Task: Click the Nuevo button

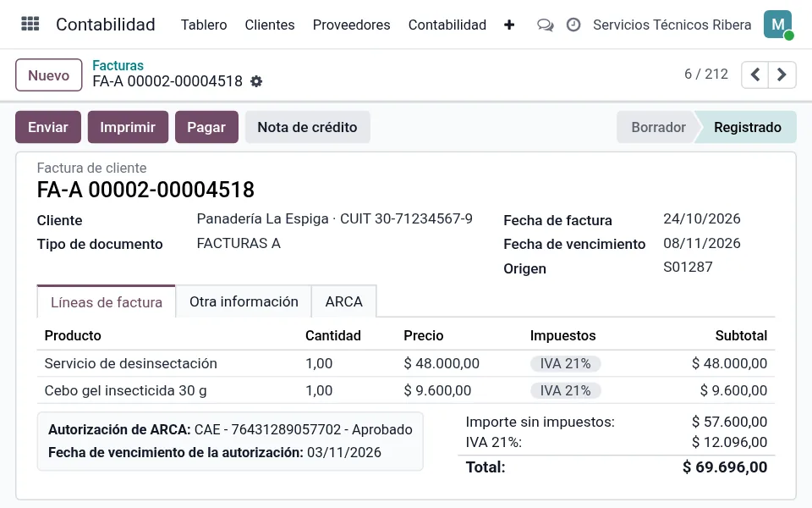Action: pos(49,75)
